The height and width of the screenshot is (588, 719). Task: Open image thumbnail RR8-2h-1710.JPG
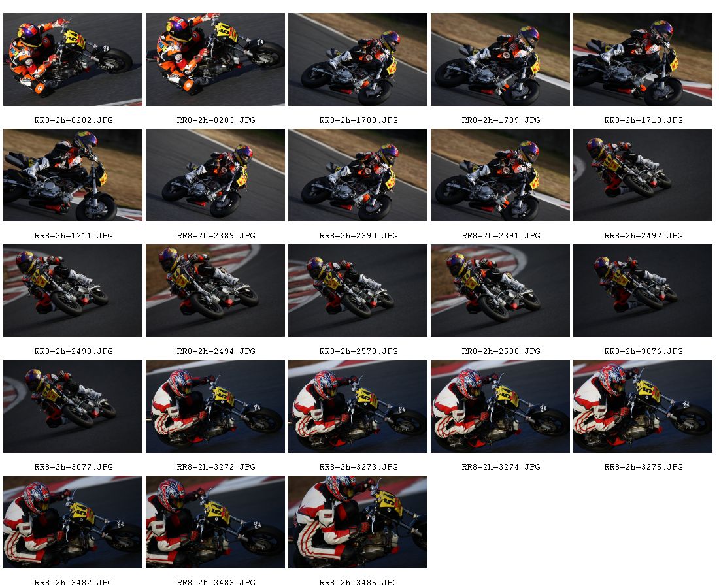643,59
